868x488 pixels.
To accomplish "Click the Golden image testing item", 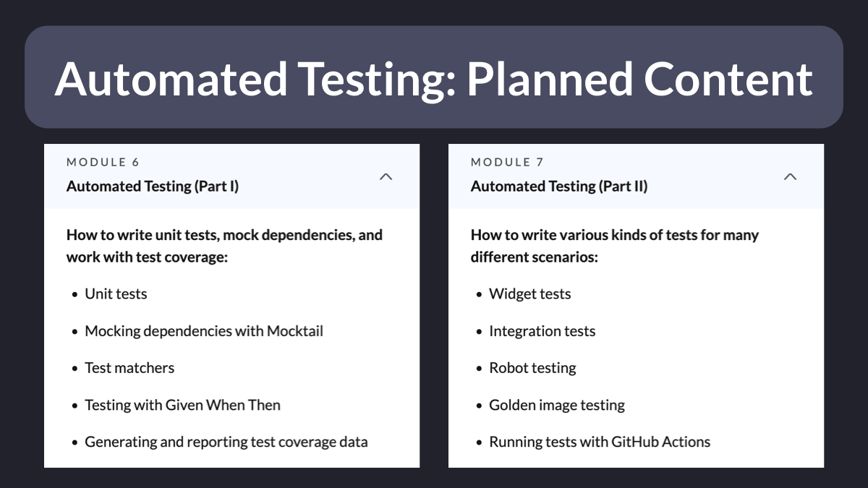I will [x=557, y=405].
